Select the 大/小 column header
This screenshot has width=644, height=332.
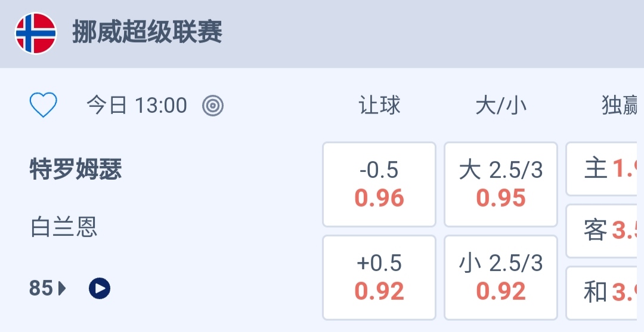[x=501, y=106]
